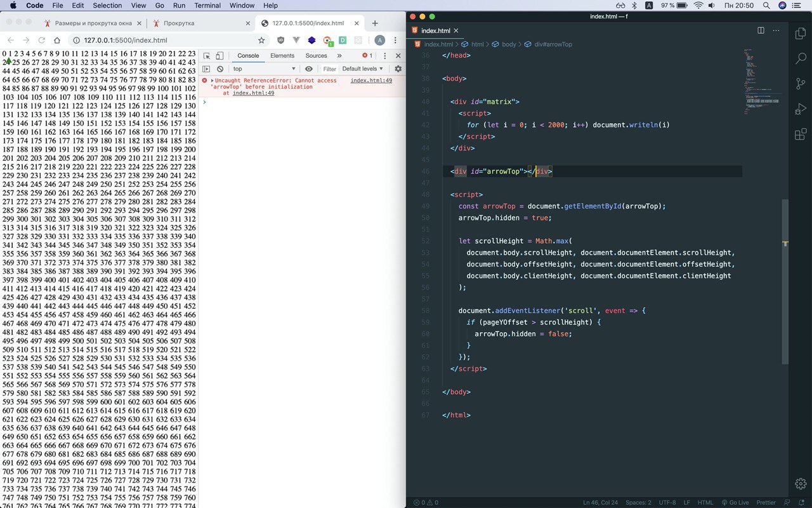
Task: Open VS Code Manage gear menu
Action: tap(800, 484)
